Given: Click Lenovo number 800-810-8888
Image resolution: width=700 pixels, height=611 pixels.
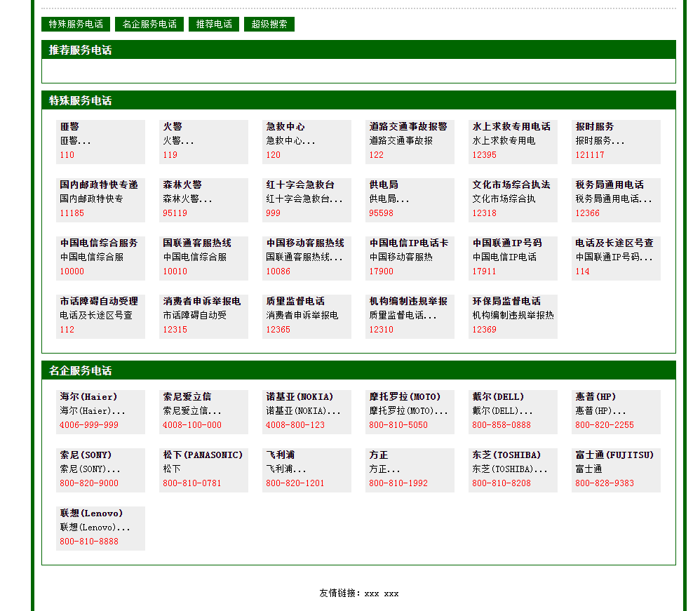Looking at the screenshot, I should point(89,542).
